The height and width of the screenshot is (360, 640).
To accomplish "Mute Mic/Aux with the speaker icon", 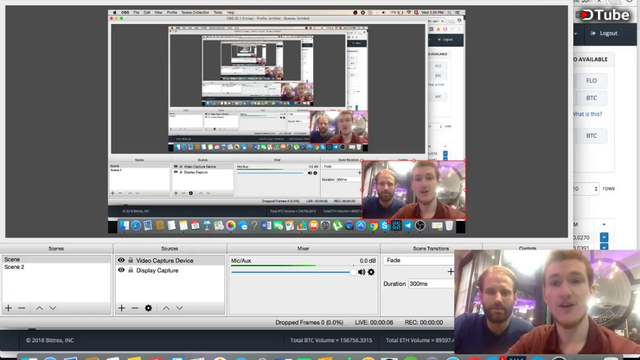I will pyautogui.click(x=361, y=272).
